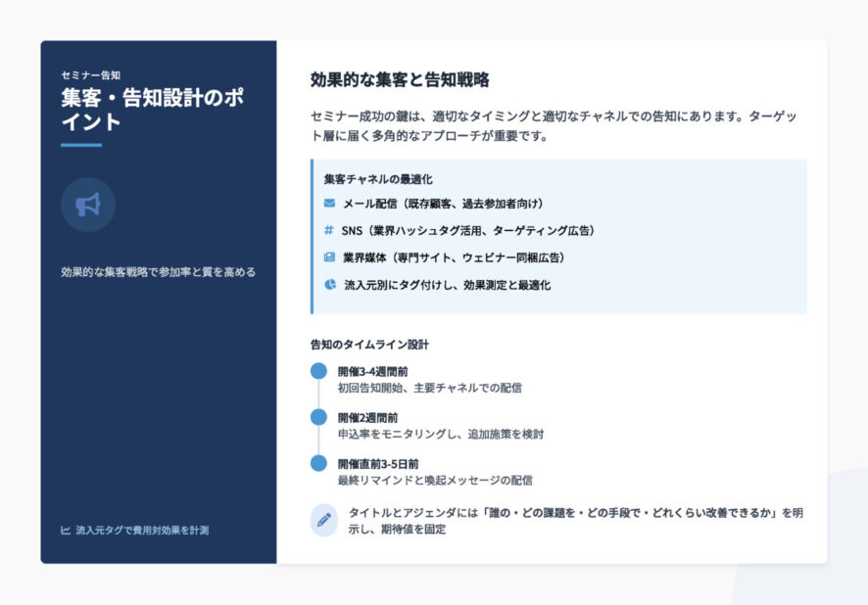The height and width of the screenshot is (605, 868).
Task: Click the SNS(業界ハッシュタグ活用) list item
Action: [468, 230]
